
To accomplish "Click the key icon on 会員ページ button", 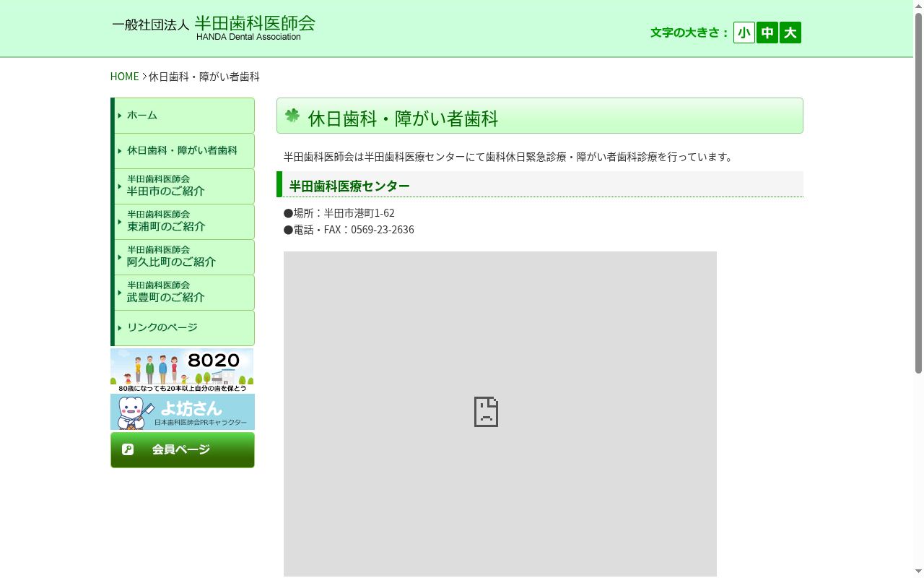I will 128,449.
